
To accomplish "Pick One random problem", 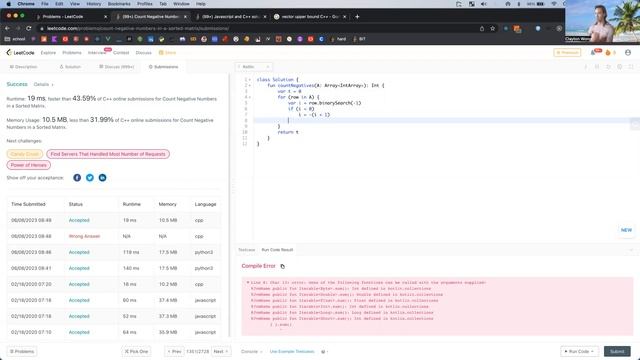I will pos(136,351).
